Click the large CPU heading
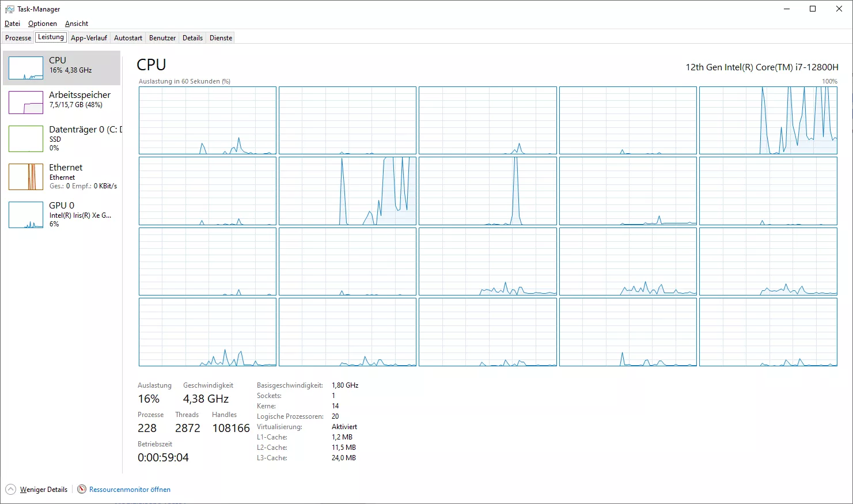 [151, 65]
